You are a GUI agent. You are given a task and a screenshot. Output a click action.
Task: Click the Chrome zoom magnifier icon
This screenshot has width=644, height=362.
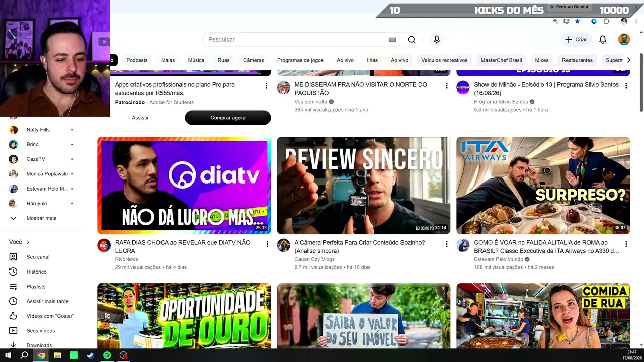coord(555,21)
